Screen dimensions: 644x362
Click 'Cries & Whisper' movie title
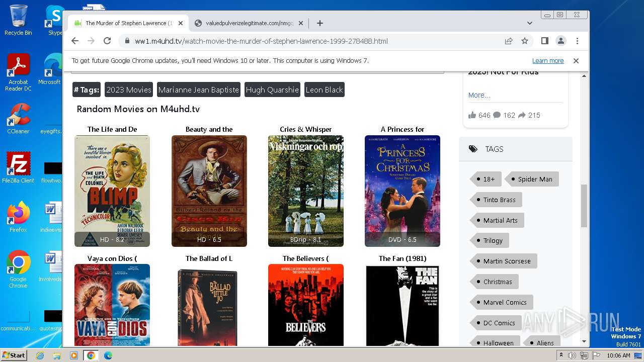coord(306,129)
